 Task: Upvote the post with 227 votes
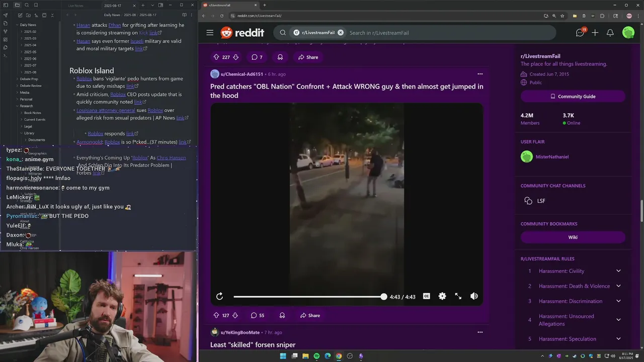pyautogui.click(x=216, y=57)
